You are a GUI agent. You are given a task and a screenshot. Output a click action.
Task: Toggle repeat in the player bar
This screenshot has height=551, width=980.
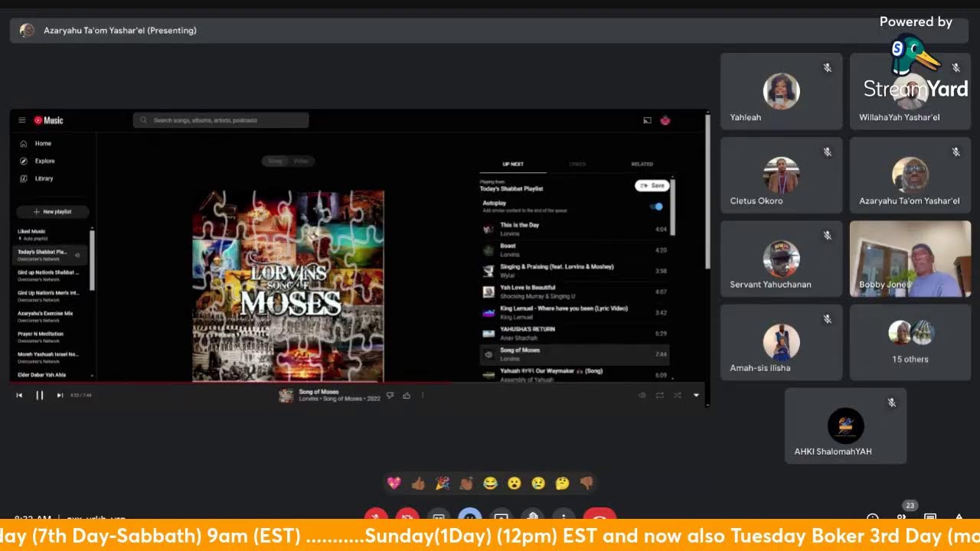click(659, 395)
